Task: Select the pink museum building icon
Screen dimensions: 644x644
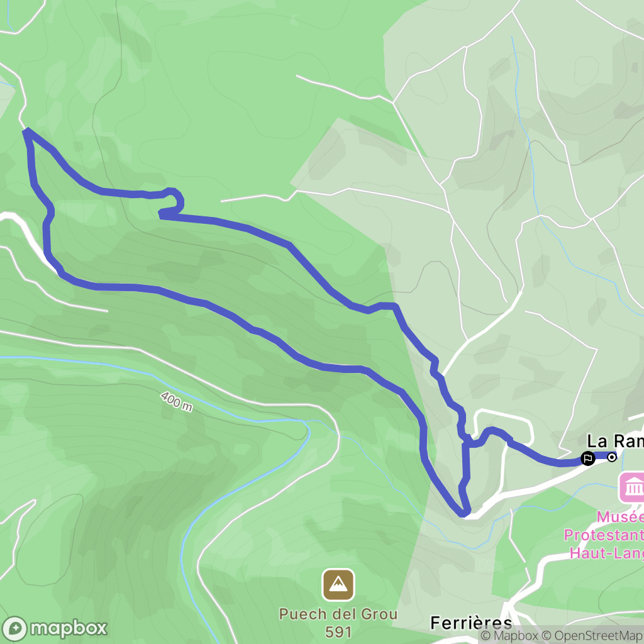Action: pyautogui.click(x=632, y=487)
